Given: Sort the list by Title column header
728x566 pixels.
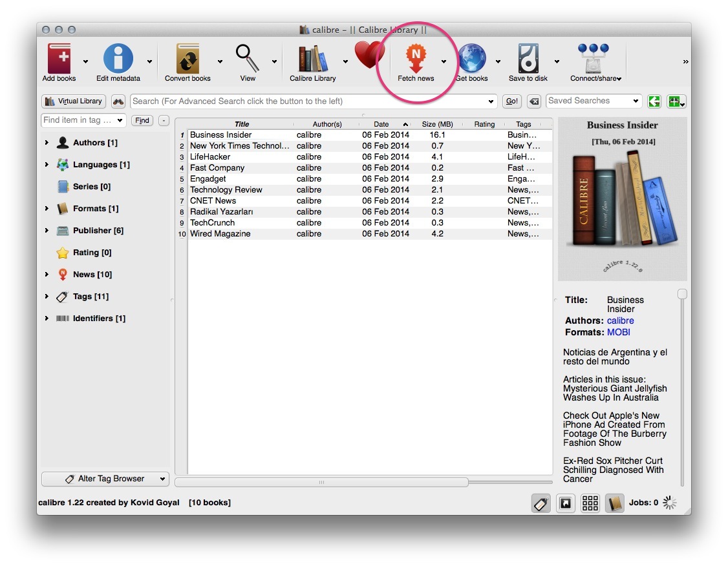Looking at the screenshot, I should pyautogui.click(x=241, y=124).
